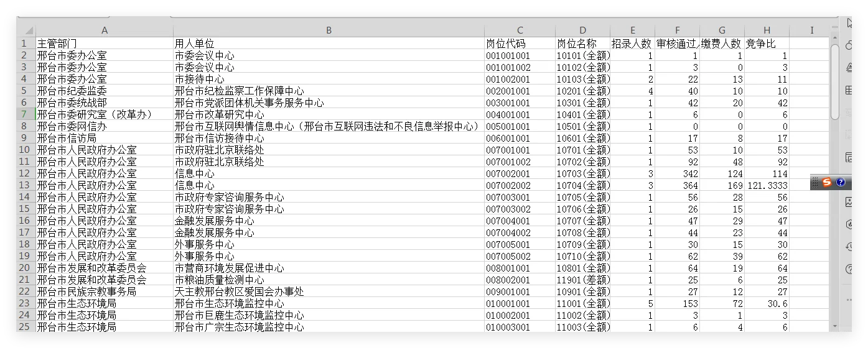The image size is (868, 348).
Task: Select cell '邢台市委研究室(改革办)'
Action: pyautogui.click(x=105, y=114)
